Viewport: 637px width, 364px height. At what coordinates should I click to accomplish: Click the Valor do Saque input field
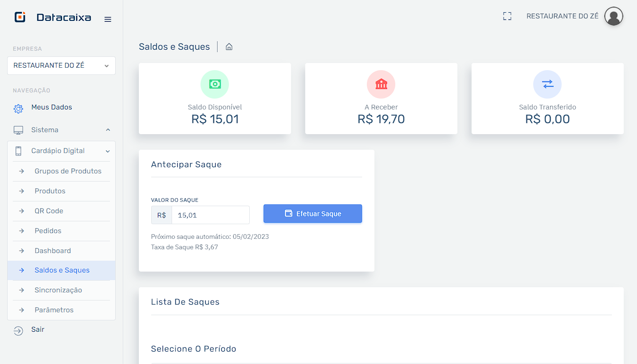point(210,215)
